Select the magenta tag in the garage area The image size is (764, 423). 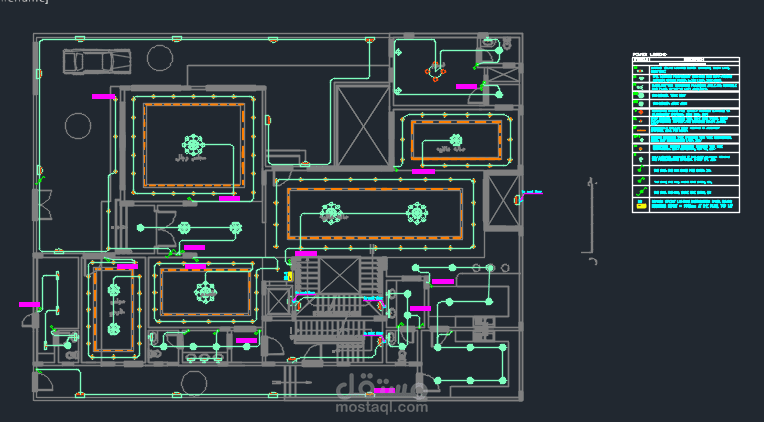coord(103,96)
